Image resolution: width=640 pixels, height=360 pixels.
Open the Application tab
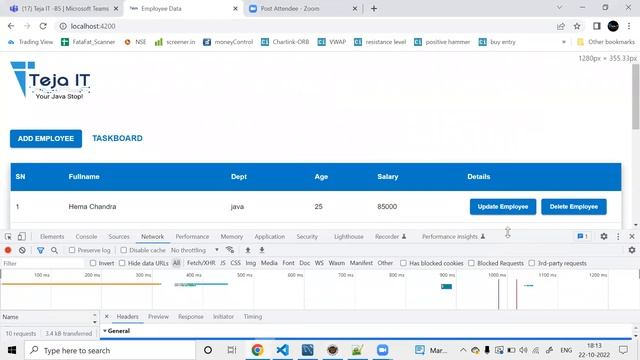tap(270, 236)
